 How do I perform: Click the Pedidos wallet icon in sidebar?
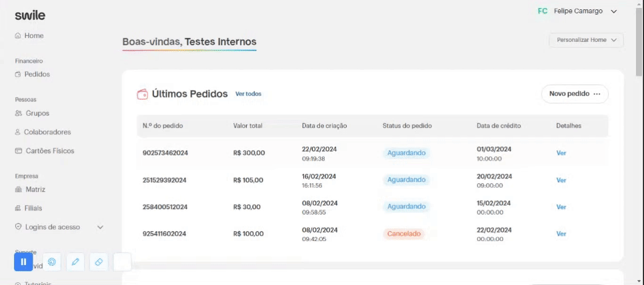(x=17, y=75)
